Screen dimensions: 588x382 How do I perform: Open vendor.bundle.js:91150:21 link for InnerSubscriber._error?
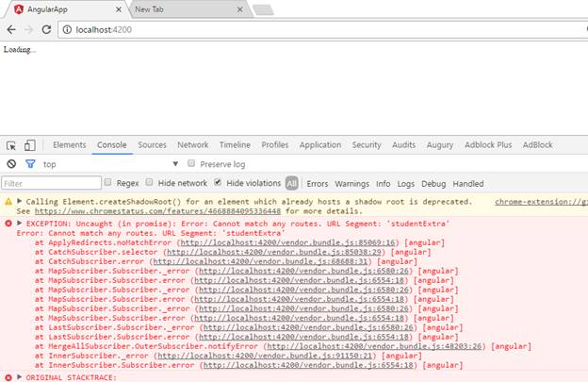[x=265, y=356]
